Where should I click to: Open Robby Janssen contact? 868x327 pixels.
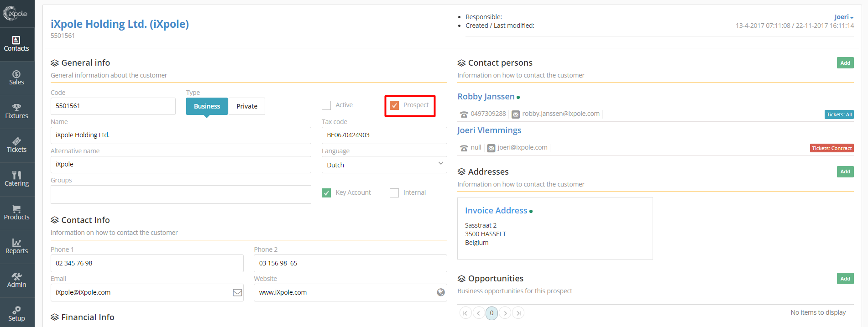pos(486,97)
